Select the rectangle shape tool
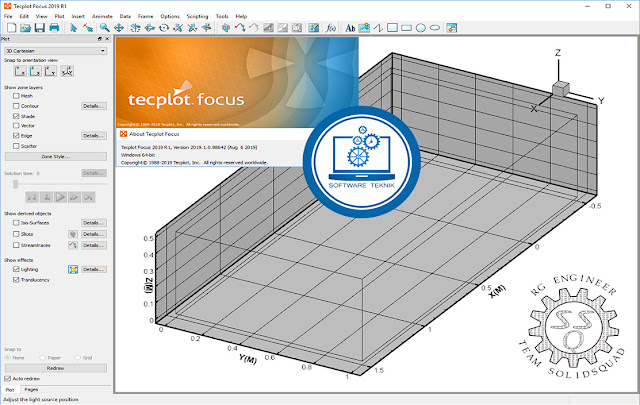 point(407,28)
